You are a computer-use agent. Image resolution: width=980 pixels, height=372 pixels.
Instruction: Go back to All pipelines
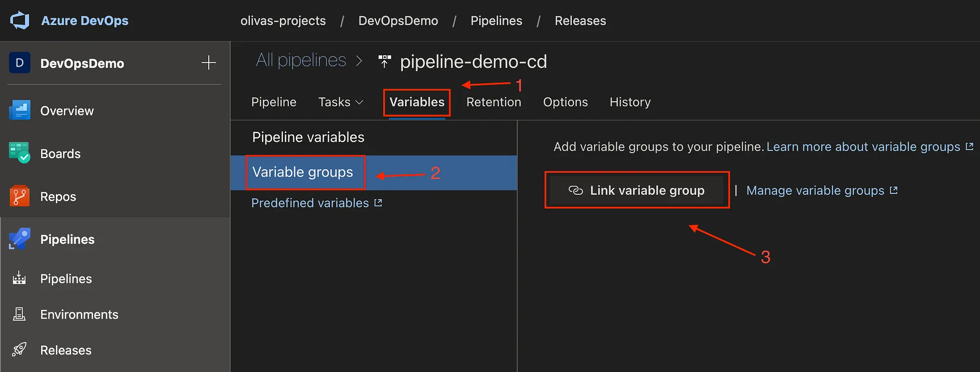[x=301, y=60]
